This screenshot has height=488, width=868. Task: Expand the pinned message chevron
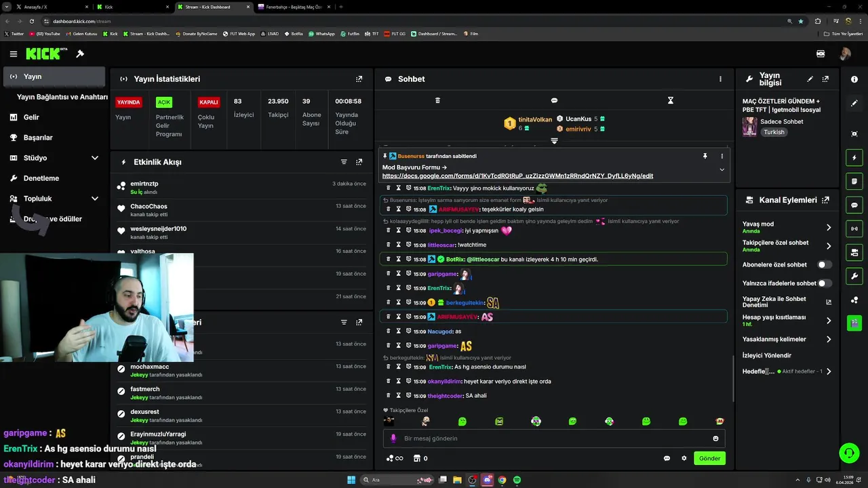pyautogui.click(x=722, y=169)
